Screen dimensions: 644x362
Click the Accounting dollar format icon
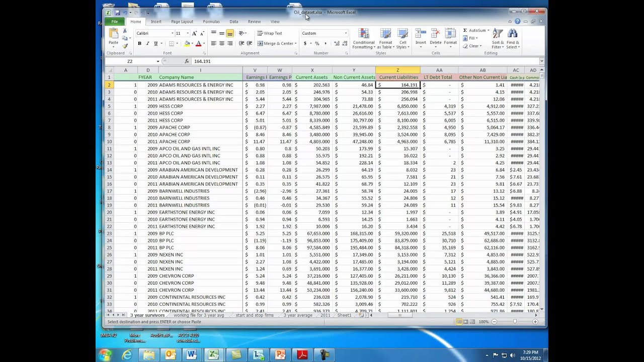pyautogui.click(x=305, y=44)
